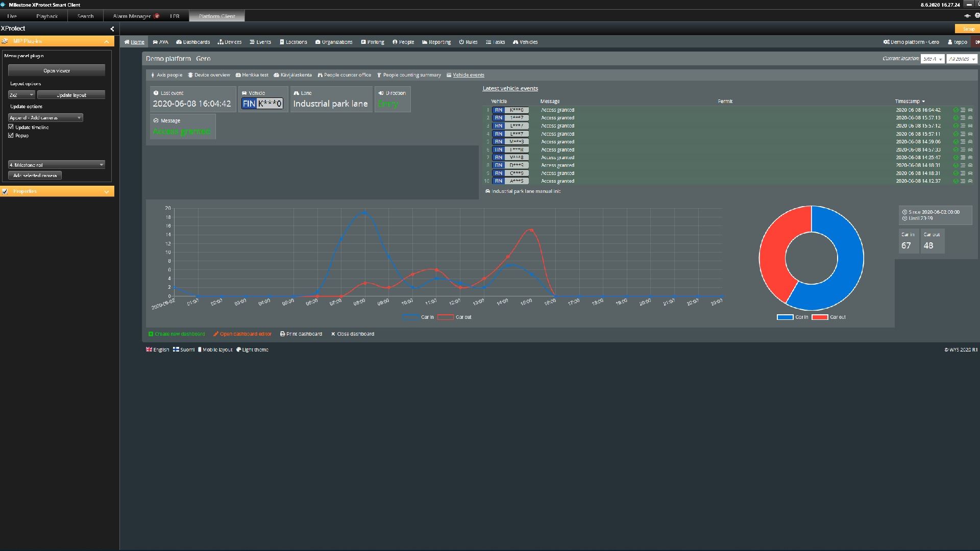
Task: Click the orange Setup button
Action: [x=967, y=29]
